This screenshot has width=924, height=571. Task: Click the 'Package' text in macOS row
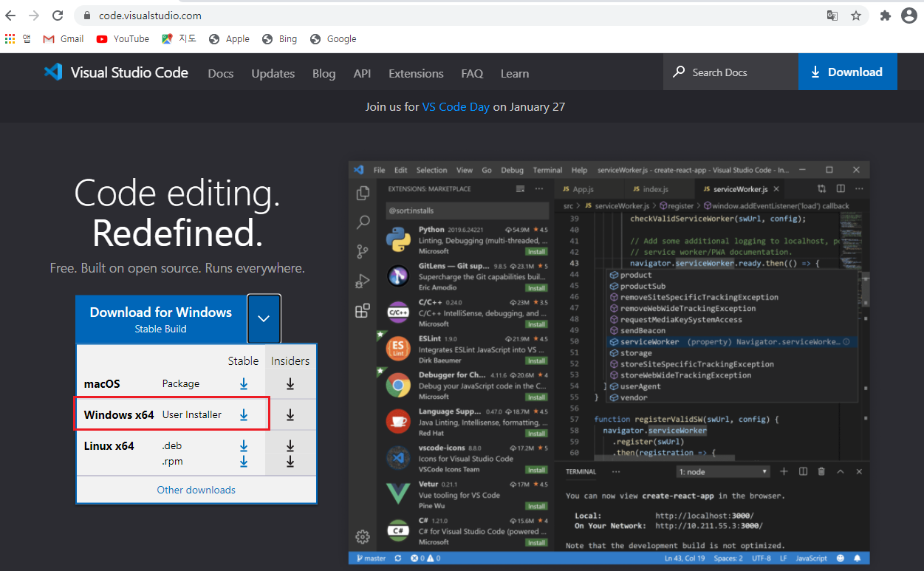pos(181,384)
